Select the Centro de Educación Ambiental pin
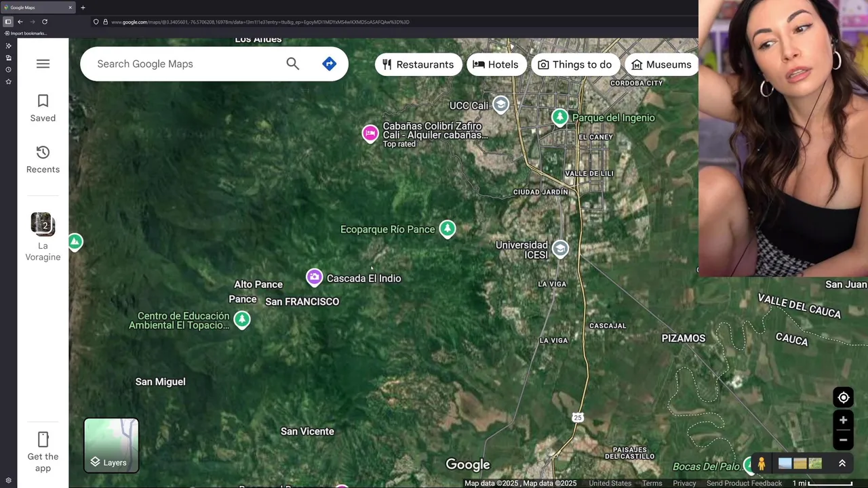 [242, 319]
